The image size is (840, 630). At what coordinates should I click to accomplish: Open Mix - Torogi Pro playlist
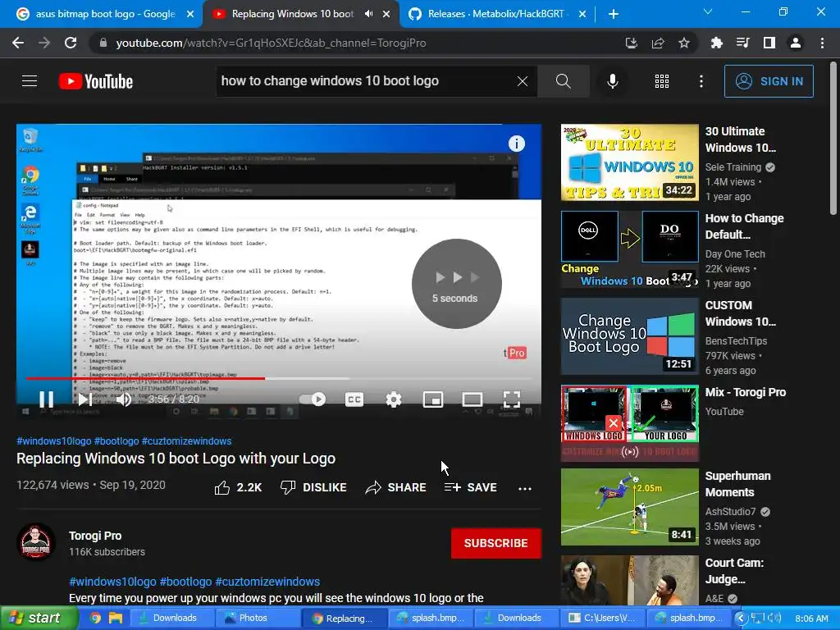pos(745,392)
